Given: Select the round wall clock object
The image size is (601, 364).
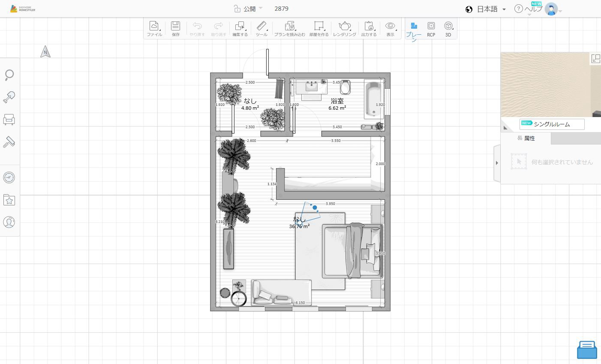Looking at the screenshot, I should click(x=239, y=299).
